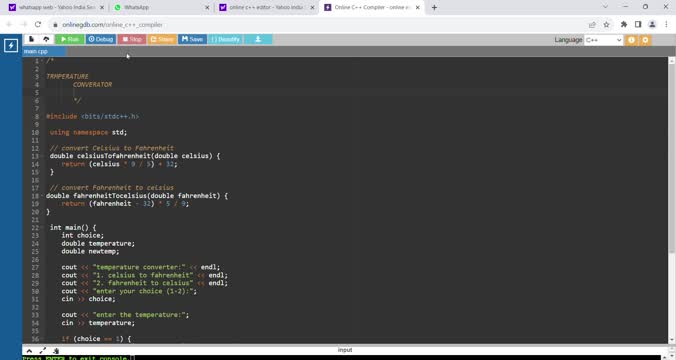This screenshot has width=676, height=360.
Task: Download the code via download icon
Action: [x=258, y=39]
